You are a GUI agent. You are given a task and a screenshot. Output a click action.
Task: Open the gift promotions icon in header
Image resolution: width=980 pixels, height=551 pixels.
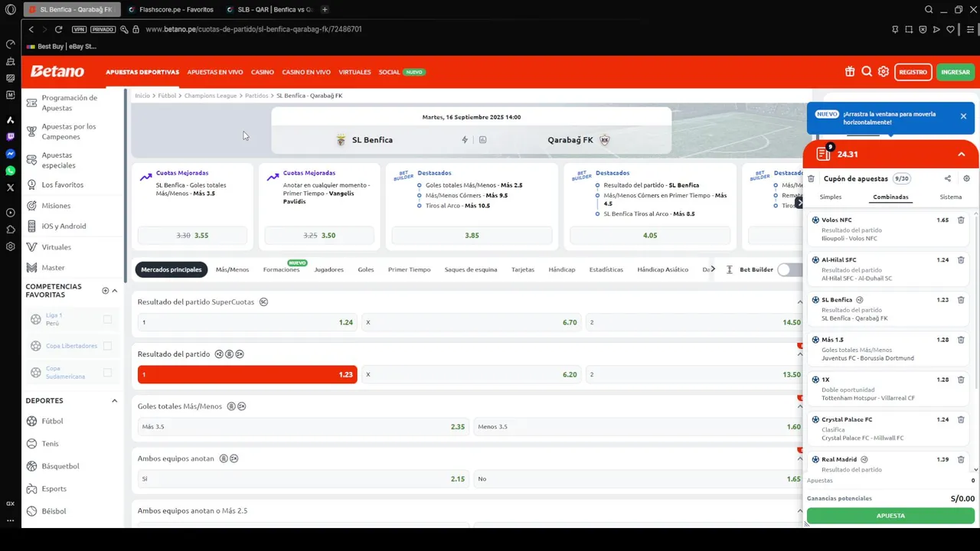[x=850, y=72]
